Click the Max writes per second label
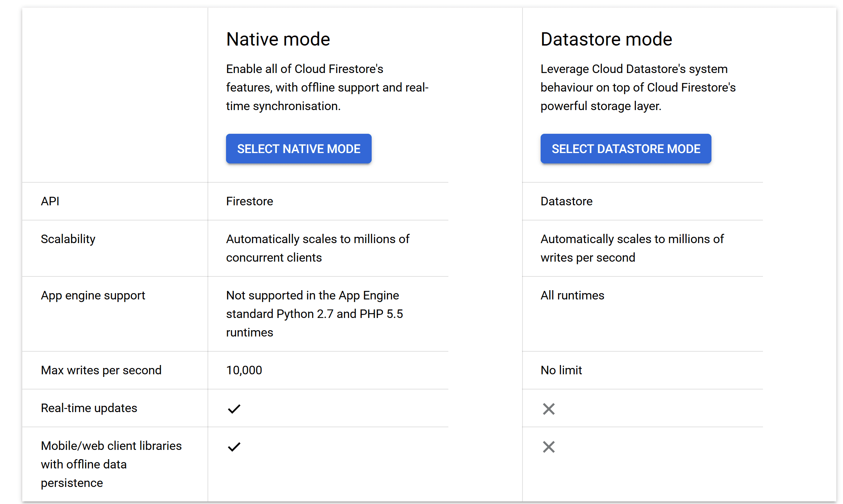The image size is (843, 504). [x=101, y=370]
